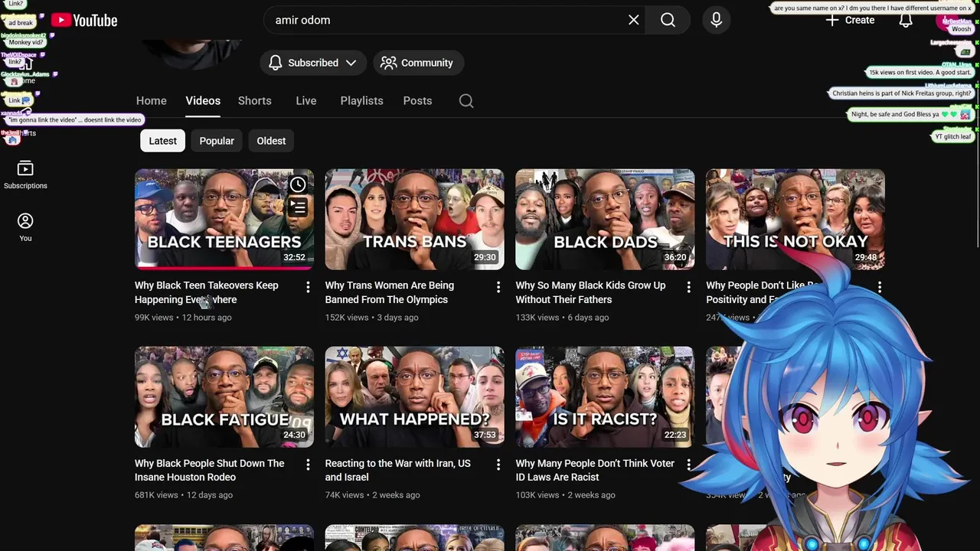Open the Live tab

coord(306,101)
